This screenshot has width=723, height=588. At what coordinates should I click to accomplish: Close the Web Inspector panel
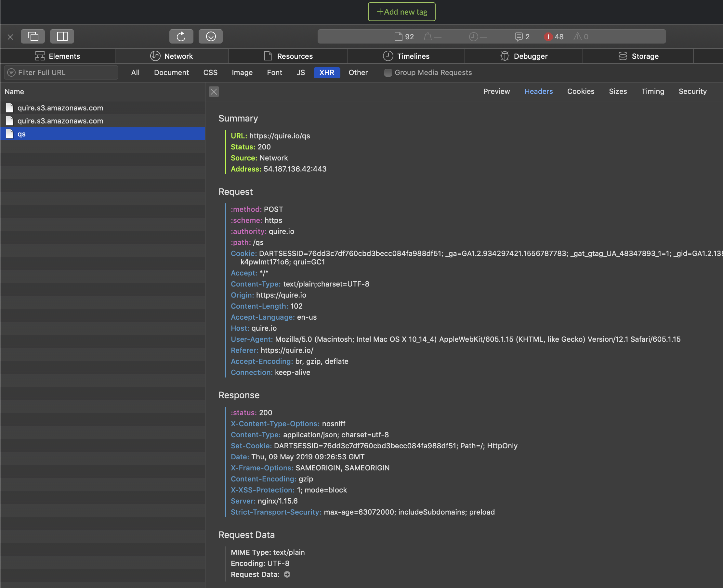coord(10,37)
